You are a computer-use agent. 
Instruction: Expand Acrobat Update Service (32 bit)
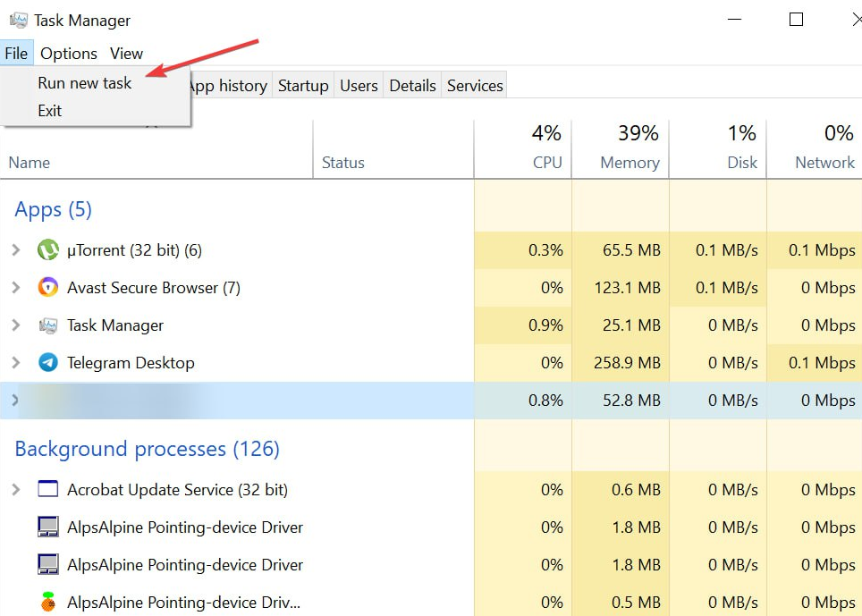16,489
